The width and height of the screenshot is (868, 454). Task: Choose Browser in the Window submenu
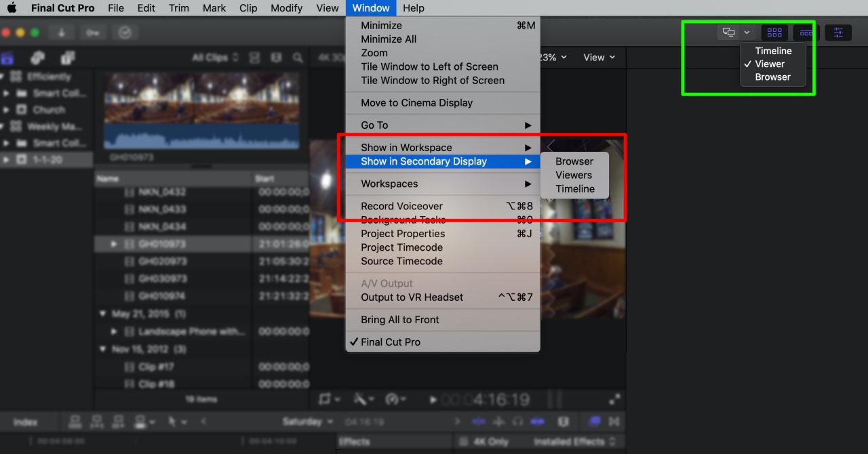(574, 161)
